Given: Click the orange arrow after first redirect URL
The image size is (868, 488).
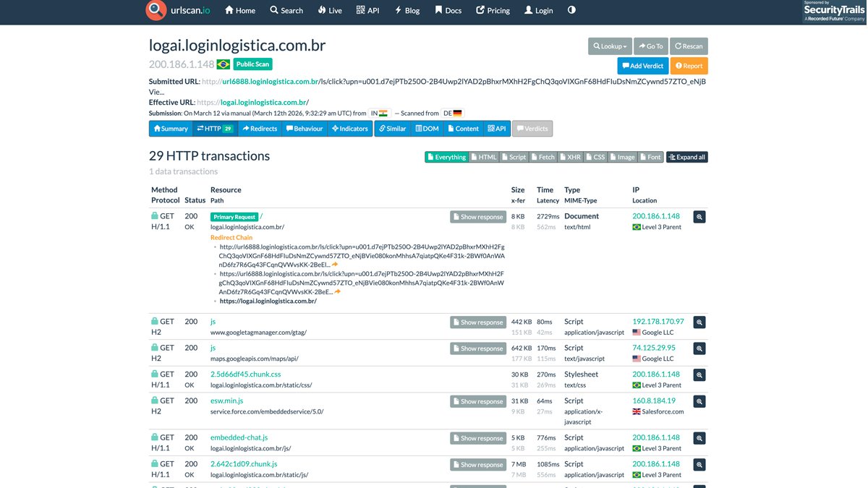Looking at the screenshot, I should pos(335,265).
